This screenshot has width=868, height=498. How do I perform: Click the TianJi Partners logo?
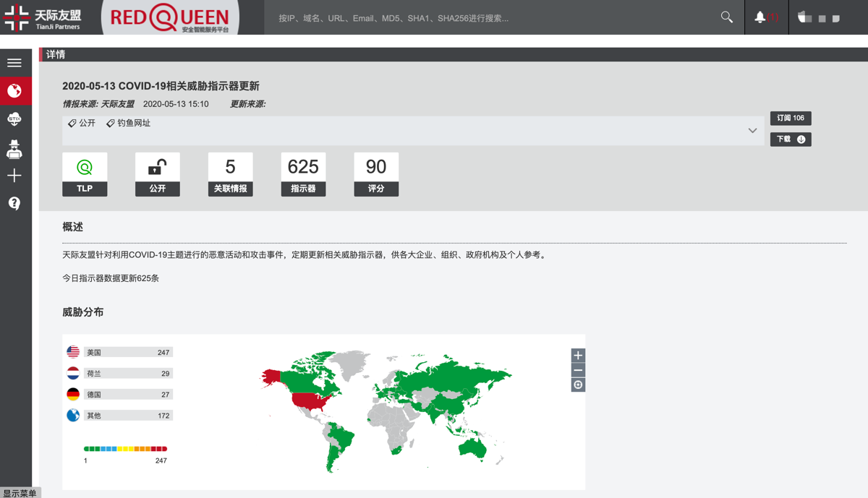(x=43, y=17)
